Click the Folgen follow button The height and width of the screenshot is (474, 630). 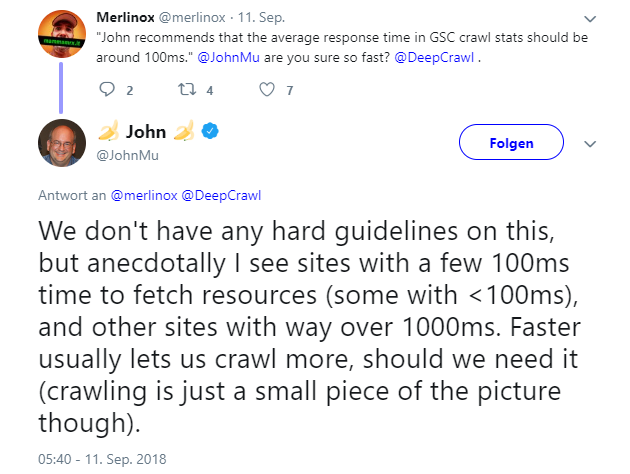[511, 143]
